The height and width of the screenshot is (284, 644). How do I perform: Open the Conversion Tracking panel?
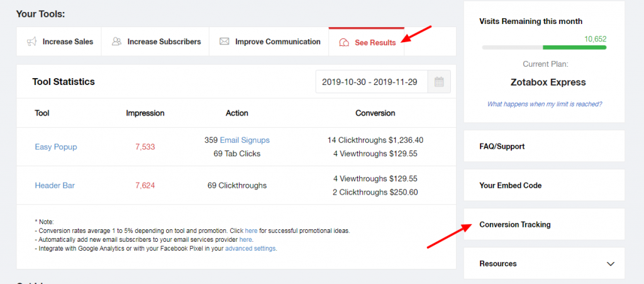(x=544, y=224)
